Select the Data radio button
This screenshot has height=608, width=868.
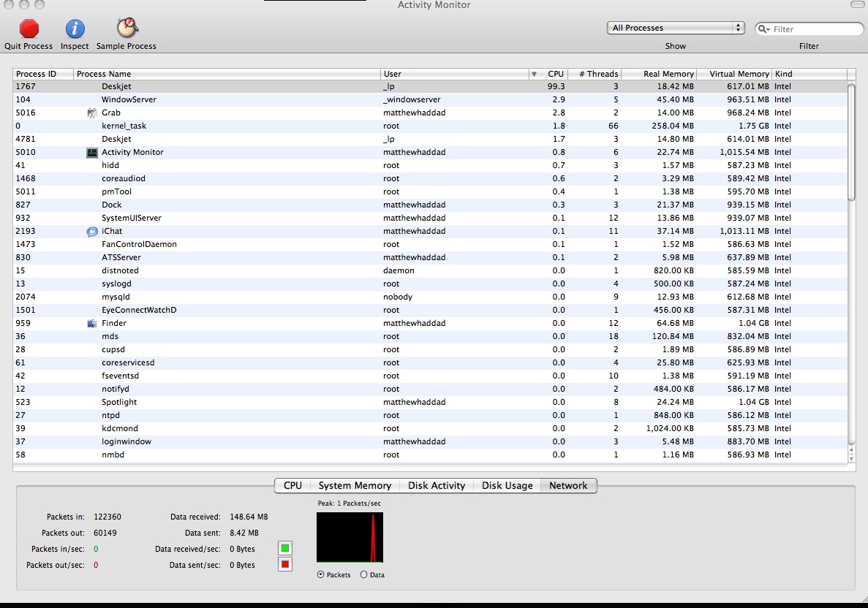(x=363, y=575)
